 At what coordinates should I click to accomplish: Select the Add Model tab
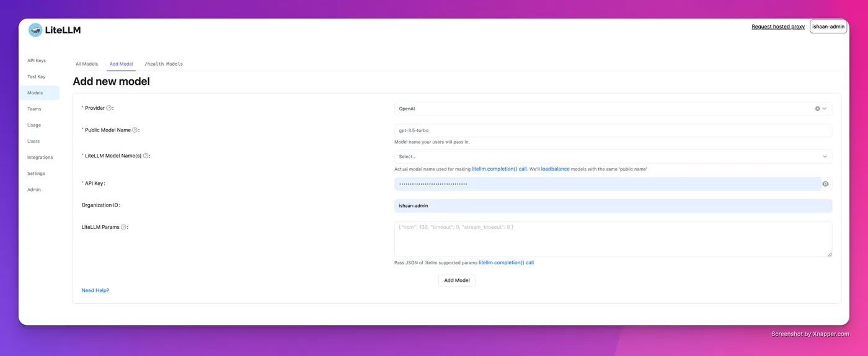(121, 64)
